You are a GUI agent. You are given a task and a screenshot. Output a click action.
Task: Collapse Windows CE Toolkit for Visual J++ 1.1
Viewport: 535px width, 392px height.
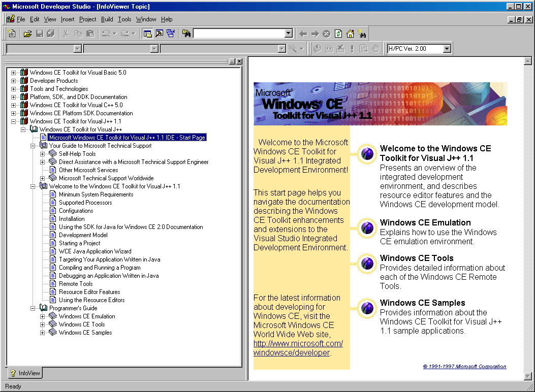pyautogui.click(x=13, y=121)
